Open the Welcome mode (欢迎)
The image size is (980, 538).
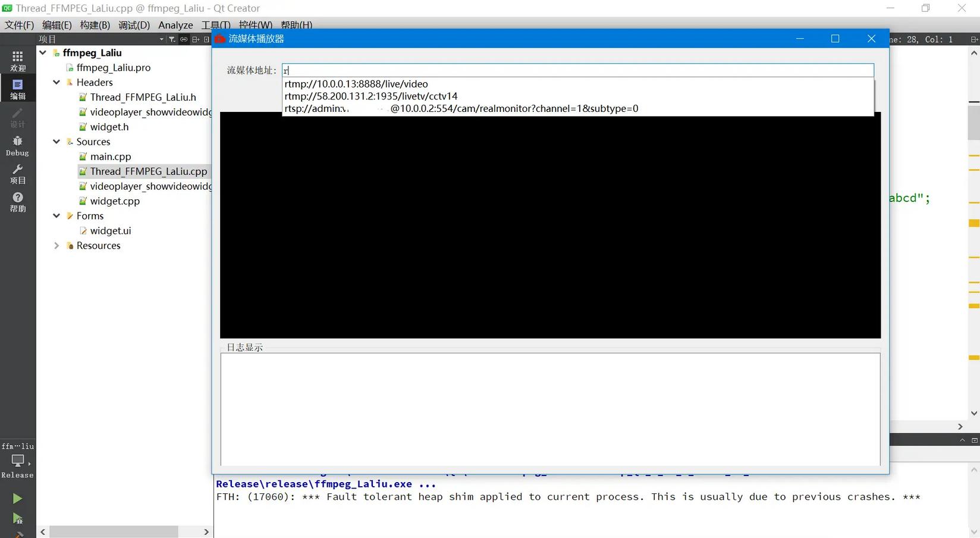[x=17, y=60]
